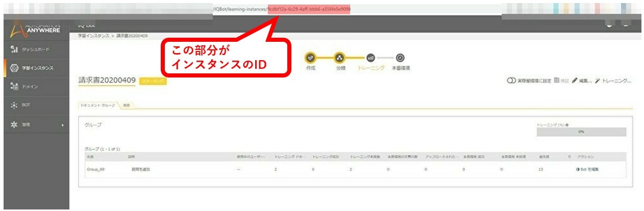Click the highlighted instance ID in URL
Viewport: 644px width, 211px height.
[309, 9]
